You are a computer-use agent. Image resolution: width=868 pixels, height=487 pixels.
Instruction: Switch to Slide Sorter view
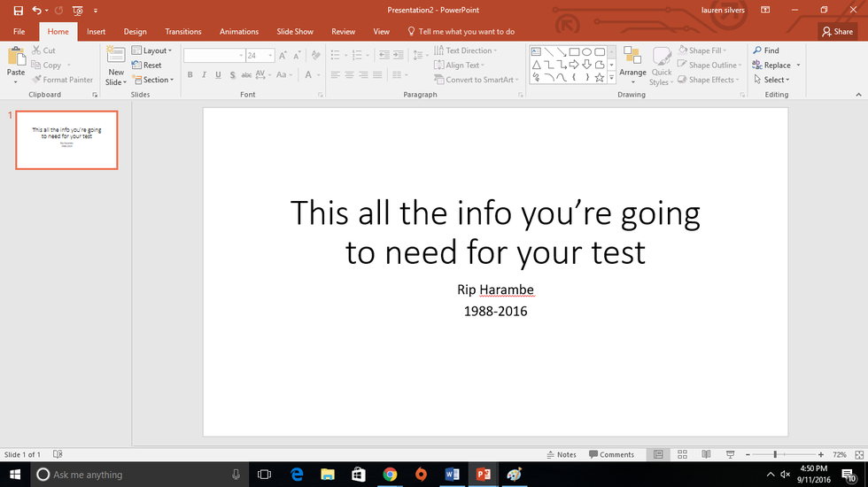(681, 454)
